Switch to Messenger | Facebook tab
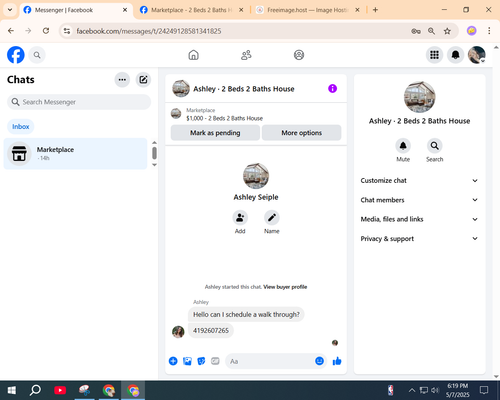The height and width of the screenshot is (400, 500). coord(76,10)
